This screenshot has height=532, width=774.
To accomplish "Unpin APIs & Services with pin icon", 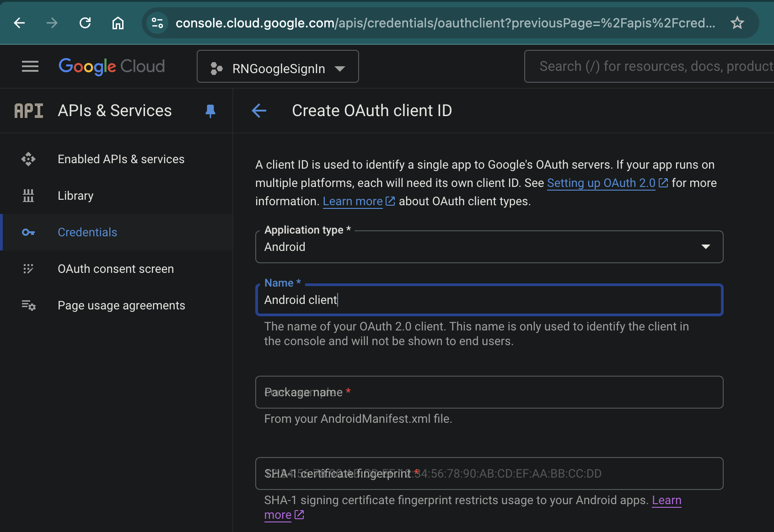I will (210, 111).
